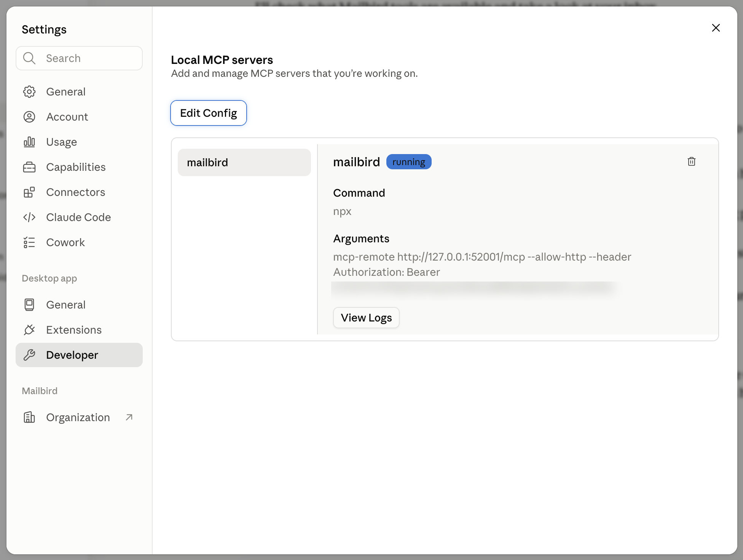The image size is (743, 560).
Task: Focus the settings Search field
Action: point(79,58)
